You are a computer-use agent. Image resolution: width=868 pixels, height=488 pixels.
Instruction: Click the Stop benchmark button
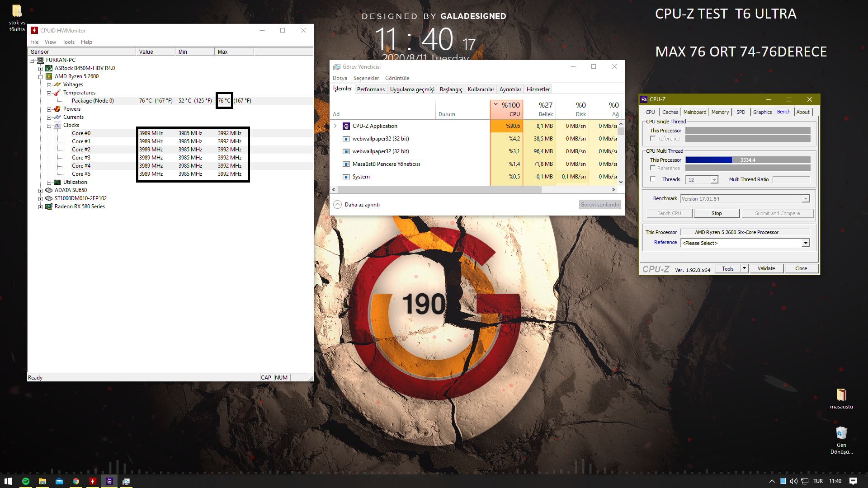pyautogui.click(x=717, y=213)
